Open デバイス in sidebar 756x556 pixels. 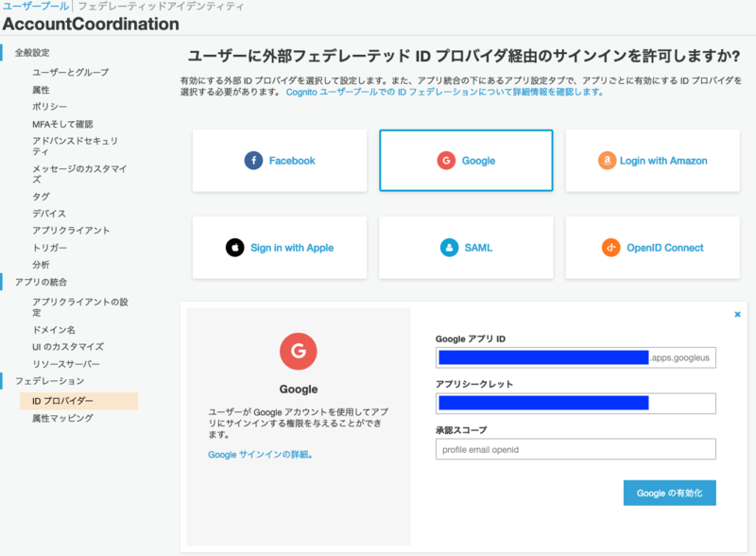[x=49, y=214]
